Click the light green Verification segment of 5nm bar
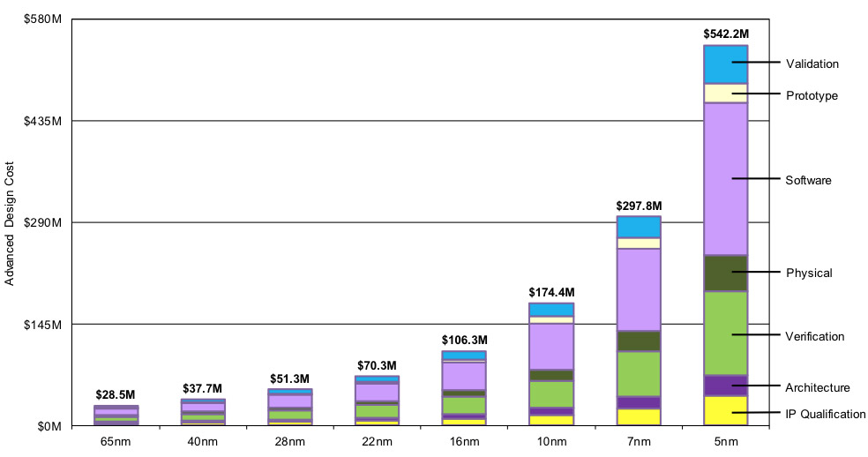868x457 pixels. 725,333
